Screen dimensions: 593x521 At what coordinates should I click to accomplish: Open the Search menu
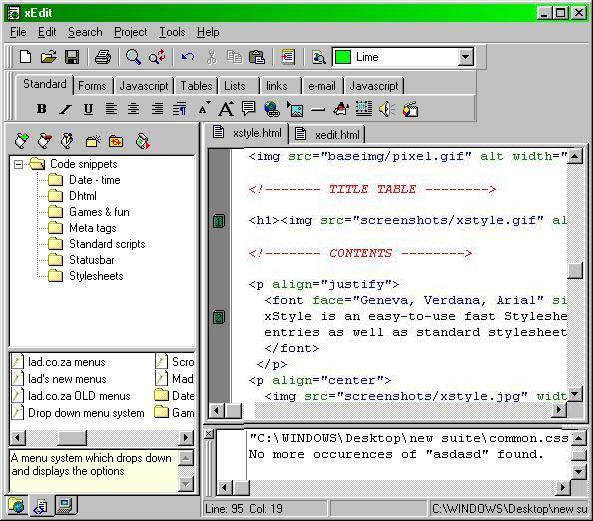85,32
